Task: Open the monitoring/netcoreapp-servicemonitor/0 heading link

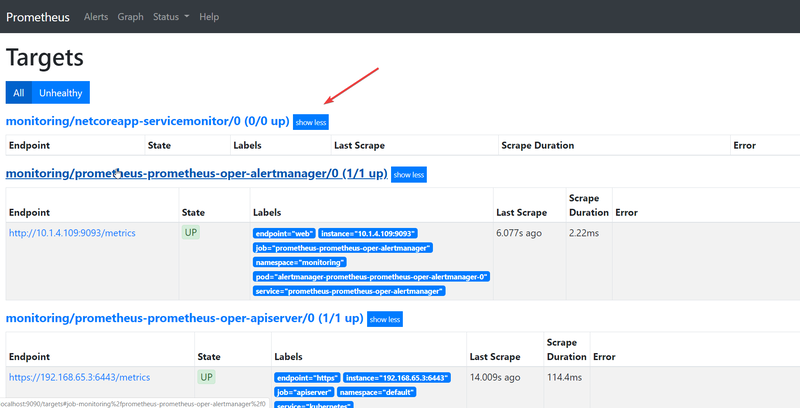Action: [147, 121]
